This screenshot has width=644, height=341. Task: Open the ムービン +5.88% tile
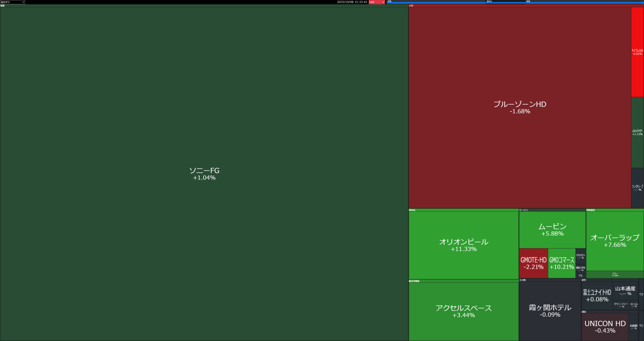552,230
